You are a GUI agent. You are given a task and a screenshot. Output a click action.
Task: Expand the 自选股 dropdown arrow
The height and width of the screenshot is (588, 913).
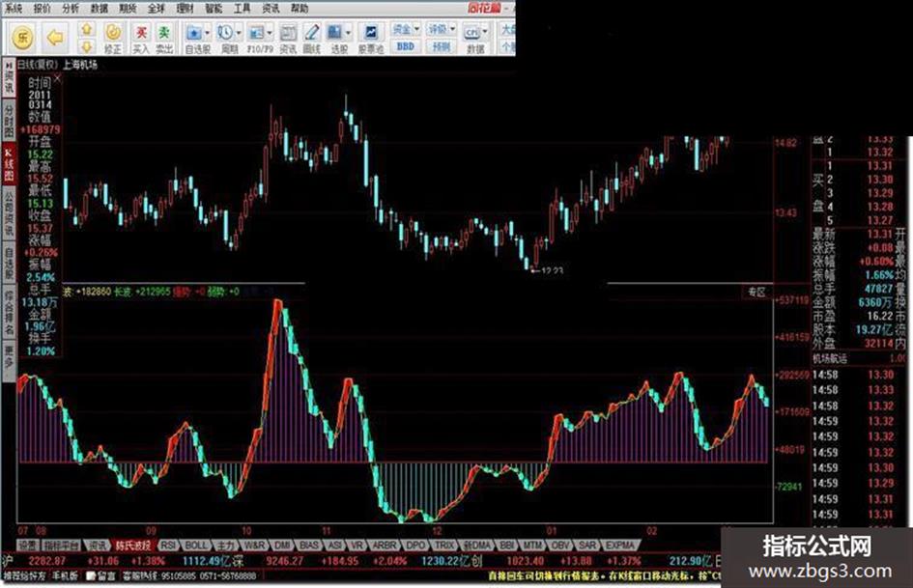point(207,33)
